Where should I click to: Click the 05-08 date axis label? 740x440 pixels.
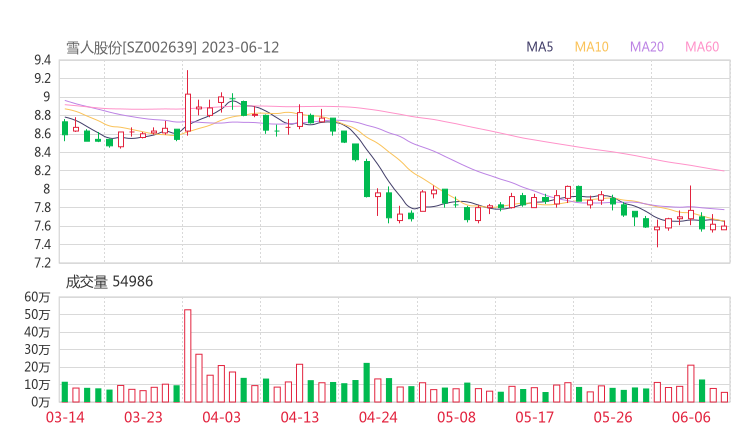point(456,417)
